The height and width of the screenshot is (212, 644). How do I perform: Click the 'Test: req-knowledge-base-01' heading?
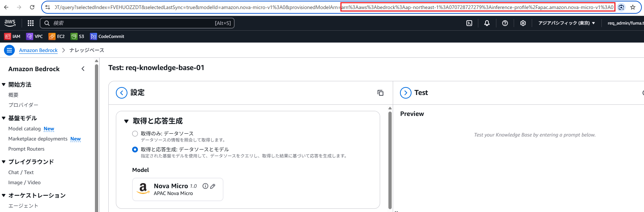click(156, 68)
